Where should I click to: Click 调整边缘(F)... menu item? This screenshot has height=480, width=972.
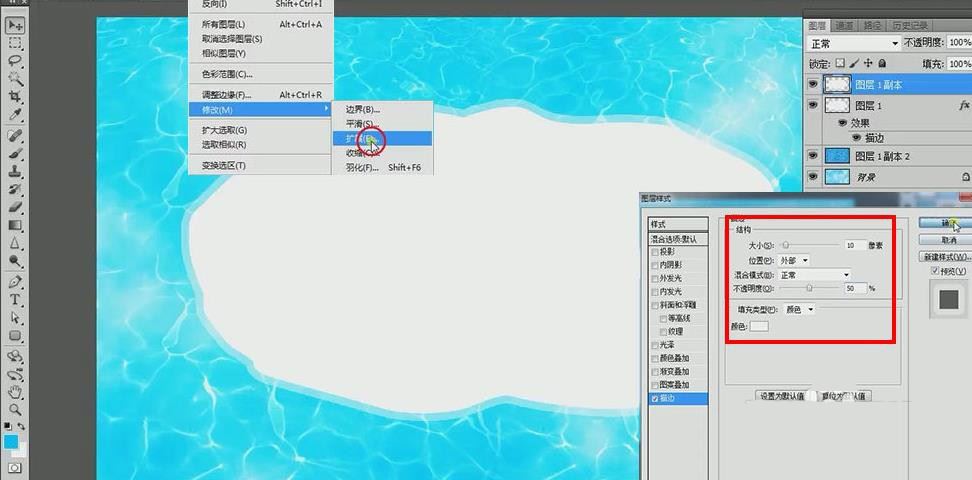[x=260, y=95]
